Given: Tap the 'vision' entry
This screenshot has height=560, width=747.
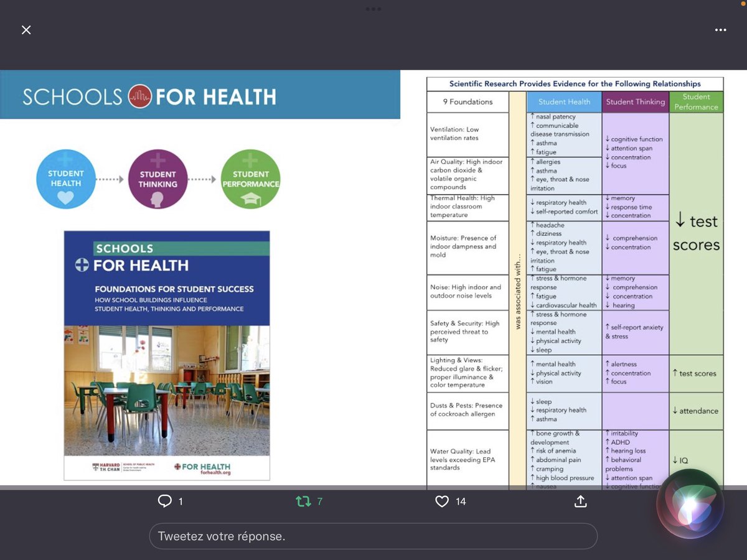Looking at the screenshot, I should (542, 382).
